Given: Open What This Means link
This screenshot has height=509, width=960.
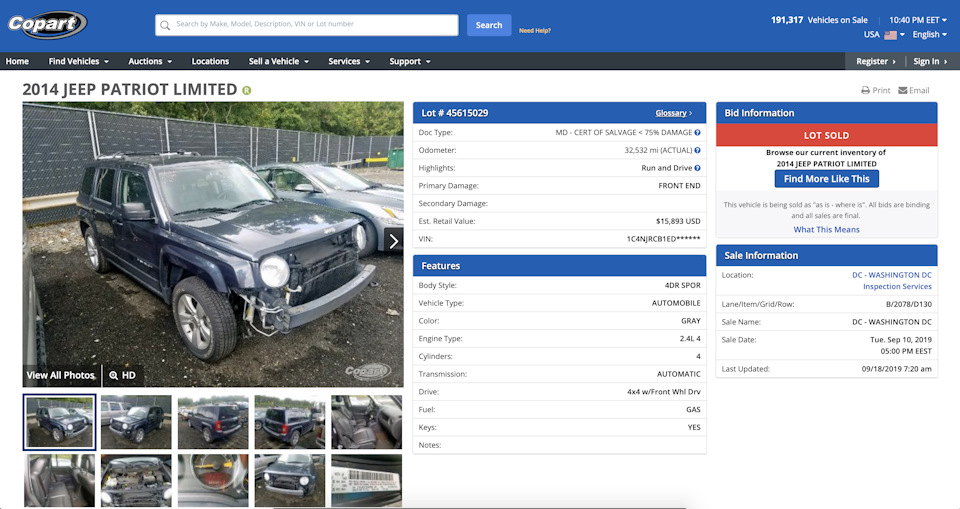Looking at the screenshot, I should point(827,230).
